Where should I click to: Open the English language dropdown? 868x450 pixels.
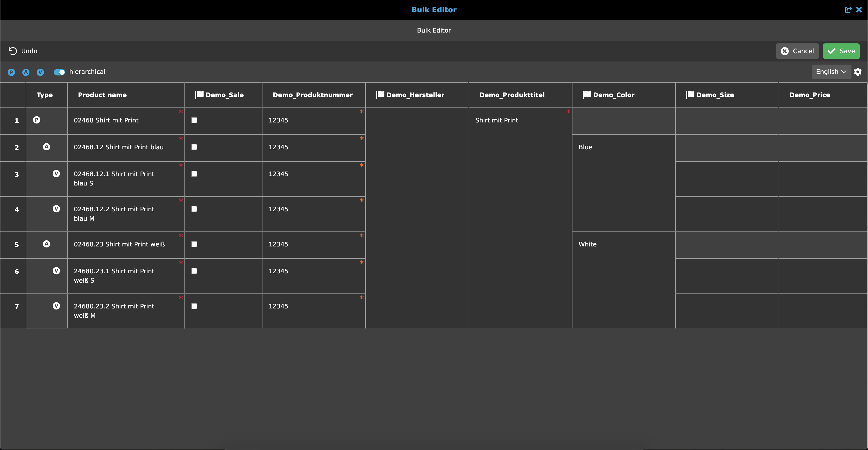831,72
